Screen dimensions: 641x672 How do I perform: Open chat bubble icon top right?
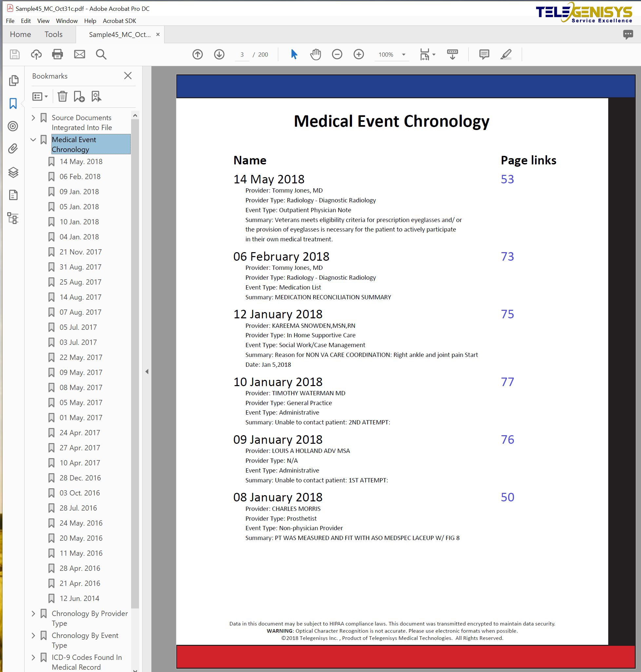point(628,34)
